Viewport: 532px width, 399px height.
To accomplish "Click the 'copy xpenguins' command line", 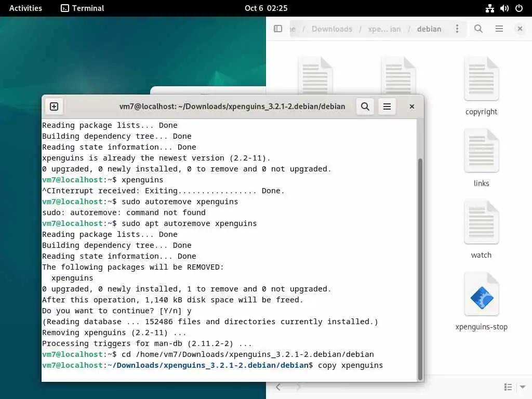I will (x=212, y=365).
